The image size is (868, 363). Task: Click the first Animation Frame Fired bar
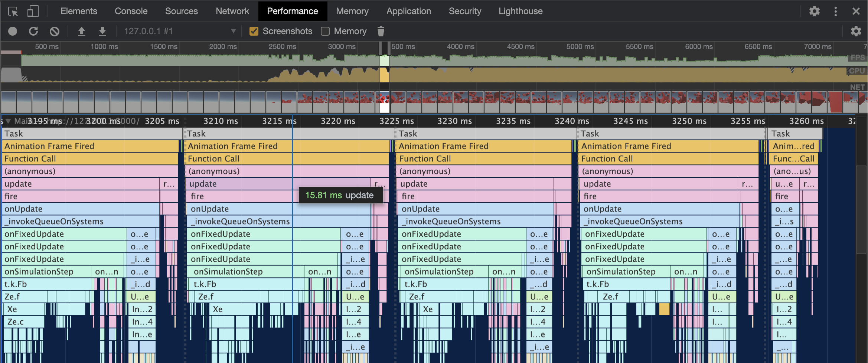(91, 146)
